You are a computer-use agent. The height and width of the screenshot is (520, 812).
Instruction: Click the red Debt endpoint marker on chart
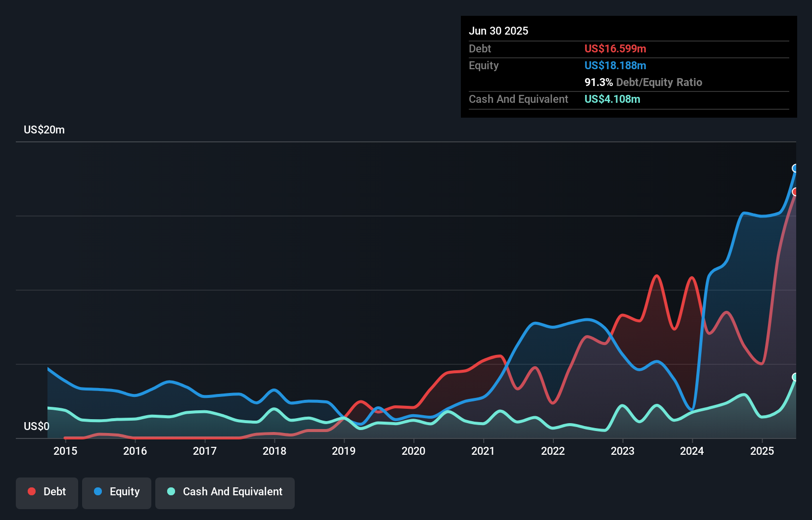[x=795, y=192]
